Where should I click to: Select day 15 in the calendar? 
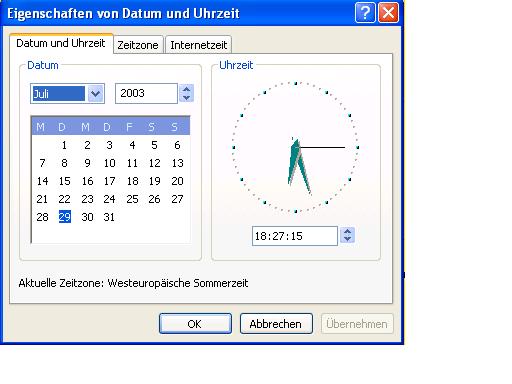65,181
